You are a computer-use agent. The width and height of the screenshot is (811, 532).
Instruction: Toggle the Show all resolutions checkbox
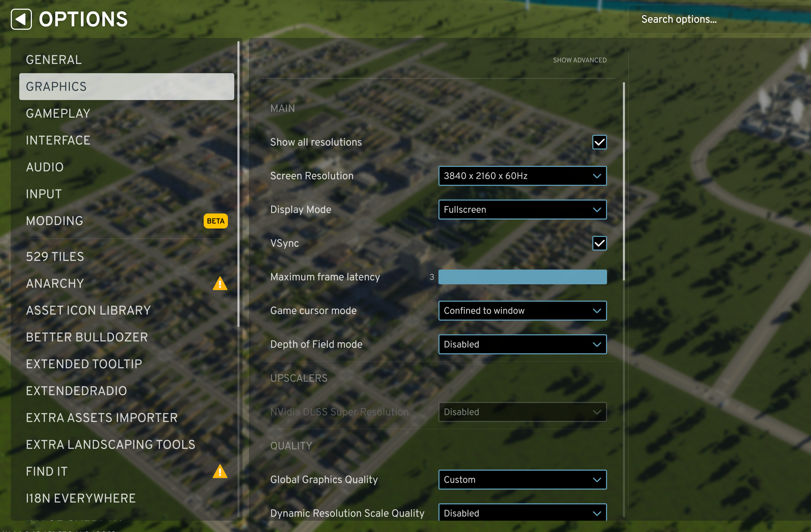(x=599, y=142)
